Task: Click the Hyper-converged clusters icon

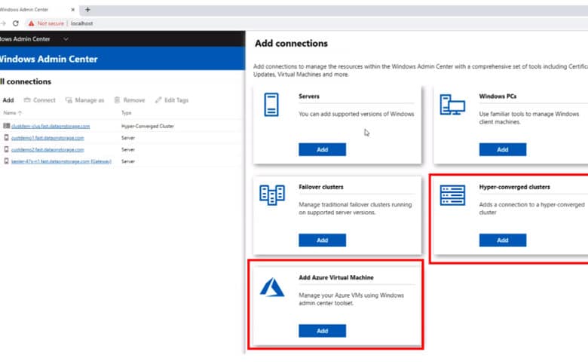Action: (x=452, y=195)
